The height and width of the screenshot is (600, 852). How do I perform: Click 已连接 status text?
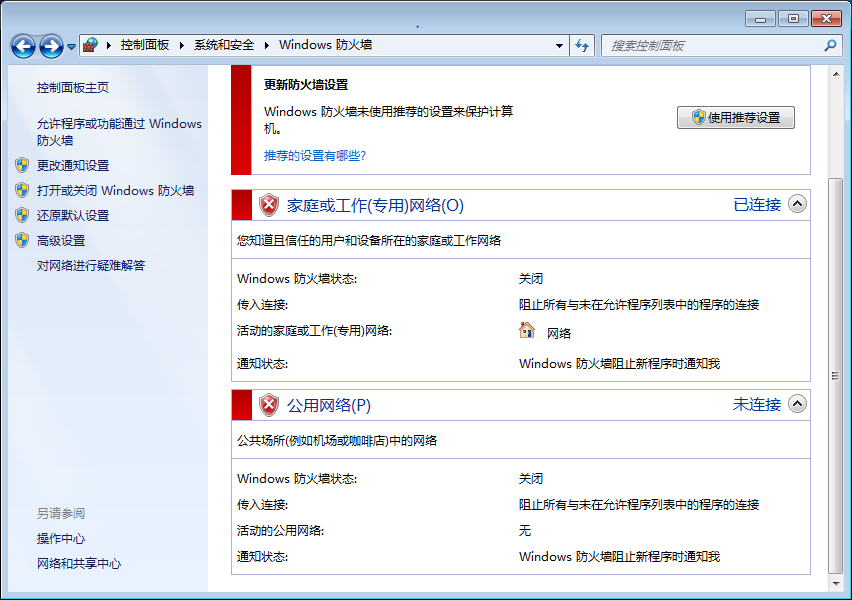(x=757, y=205)
